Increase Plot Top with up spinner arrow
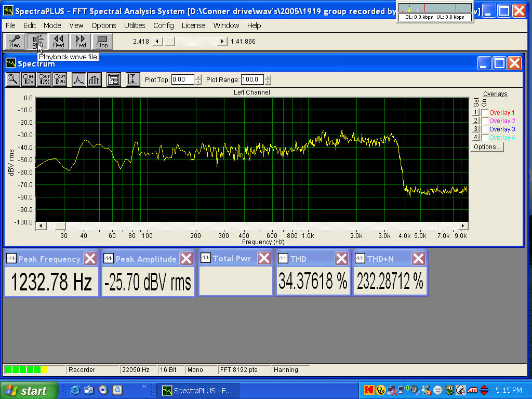Screen dimensions: 532x399 [198, 77]
